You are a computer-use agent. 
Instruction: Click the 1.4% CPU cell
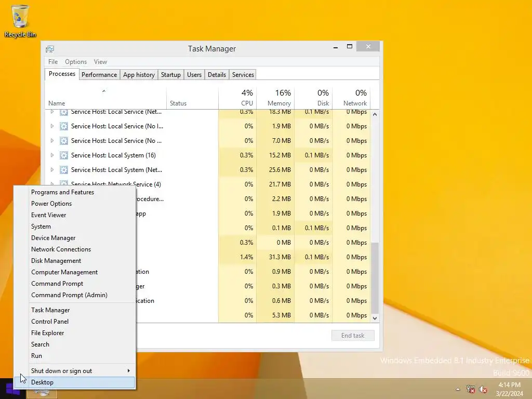(x=237, y=257)
